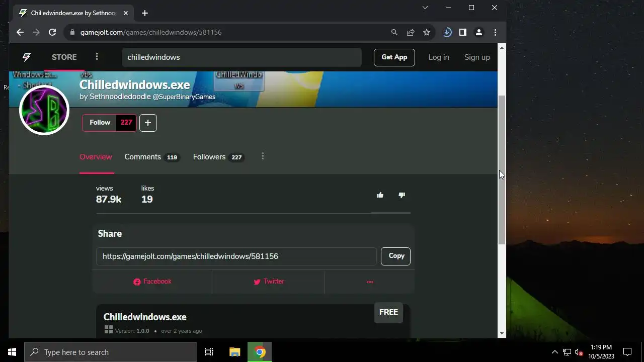This screenshot has height=362, width=644.
Task: Click the Chrome taskbar icon
Action: point(260,352)
